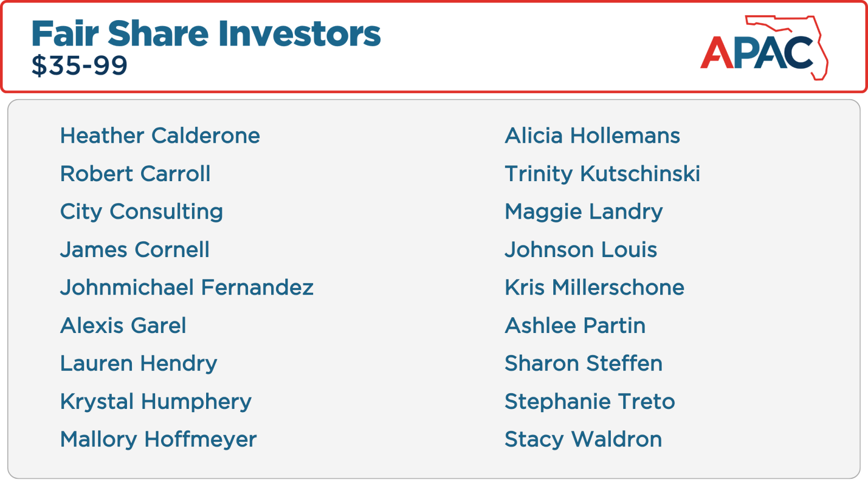Viewport: 868px width, 488px height.
Task: Click the Fair Share Investors heading
Action: [x=206, y=34]
